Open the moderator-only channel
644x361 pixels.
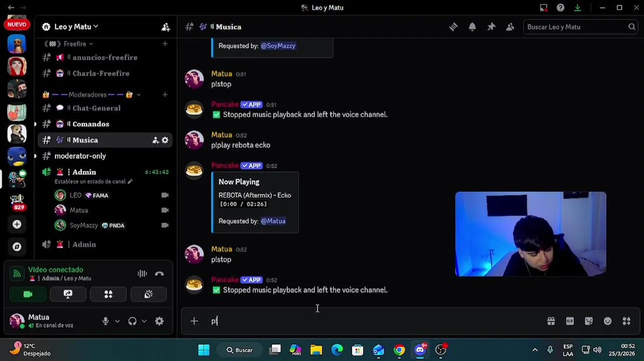pos(105,156)
